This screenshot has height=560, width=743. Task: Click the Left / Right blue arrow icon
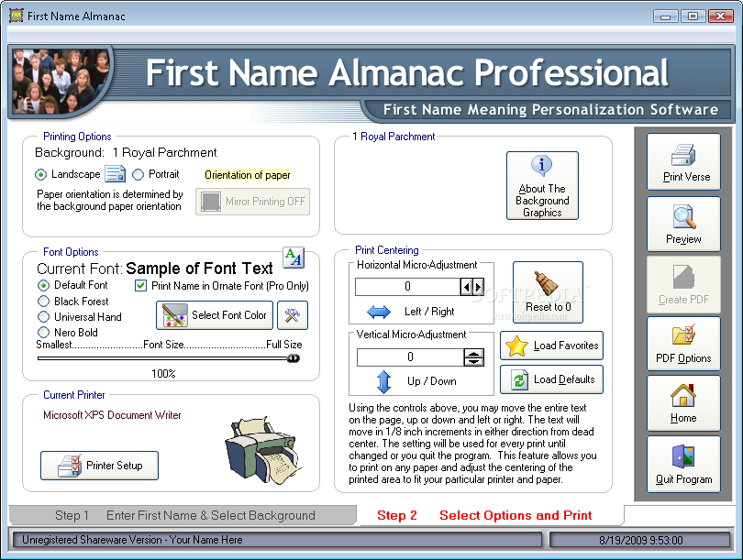(x=379, y=312)
